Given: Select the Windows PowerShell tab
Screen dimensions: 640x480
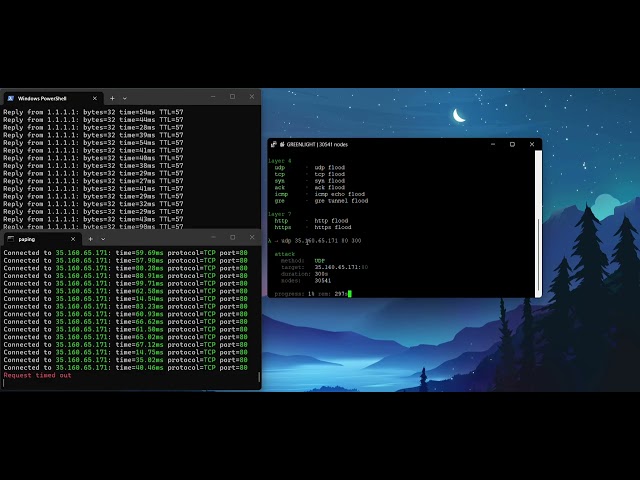Looking at the screenshot, I should (53, 98).
